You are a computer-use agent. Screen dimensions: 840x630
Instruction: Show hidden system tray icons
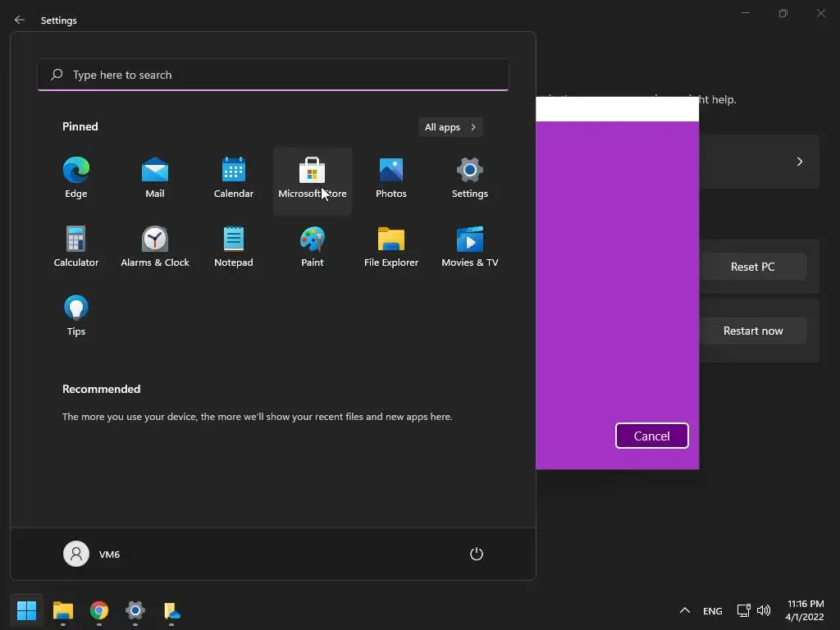click(685, 610)
